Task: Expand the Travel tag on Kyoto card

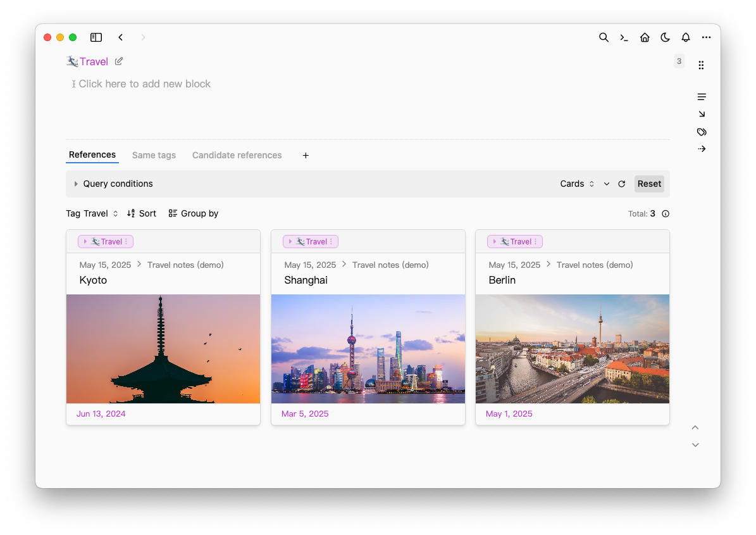Action: click(x=85, y=241)
